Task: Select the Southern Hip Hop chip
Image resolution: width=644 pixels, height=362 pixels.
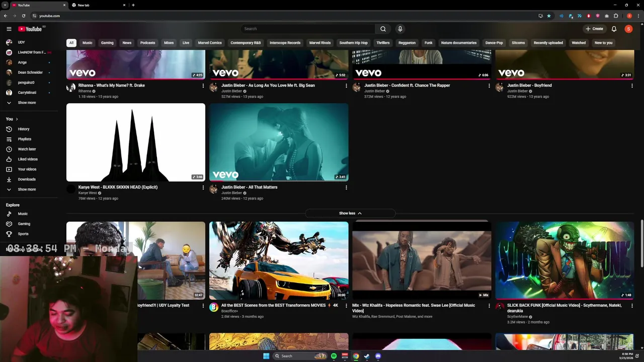Action: click(x=353, y=43)
